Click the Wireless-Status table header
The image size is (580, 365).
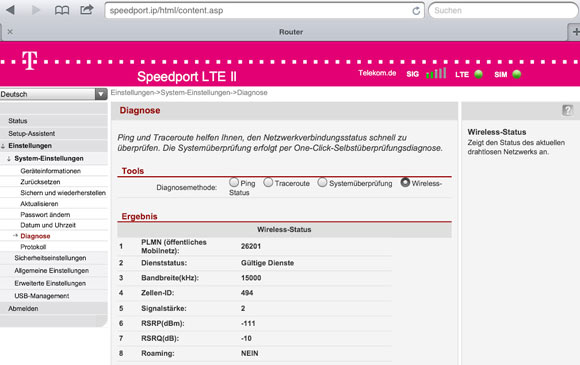[x=284, y=230]
